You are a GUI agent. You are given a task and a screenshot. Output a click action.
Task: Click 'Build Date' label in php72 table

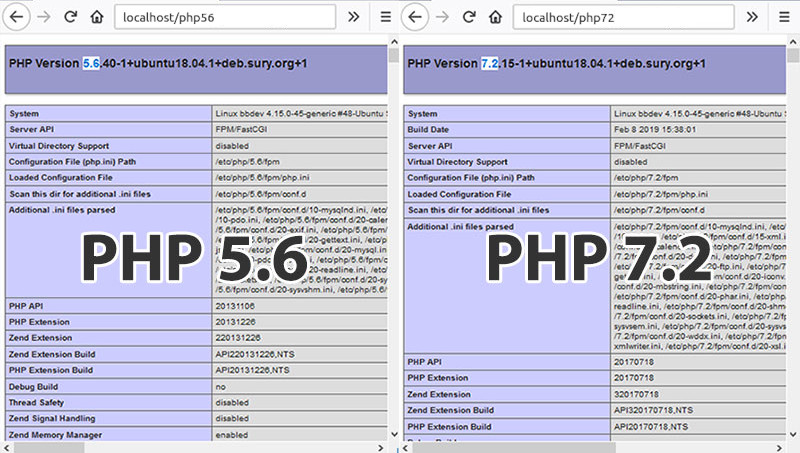[x=428, y=130]
